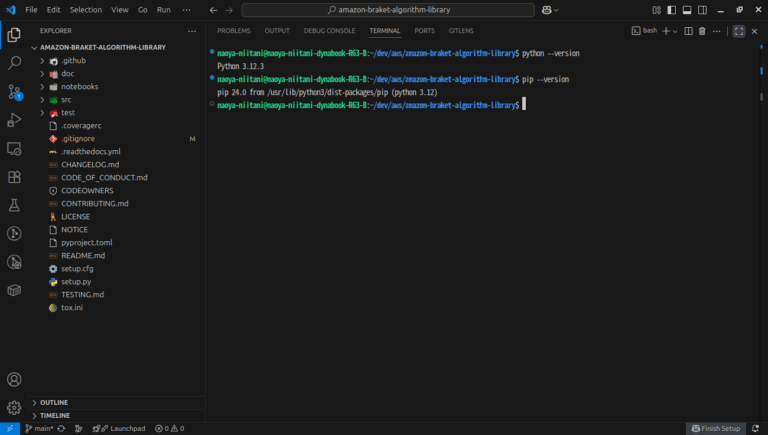Viewport: 768px width, 435px height.
Task: Switch to the PORTS tab
Action: [424, 31]
